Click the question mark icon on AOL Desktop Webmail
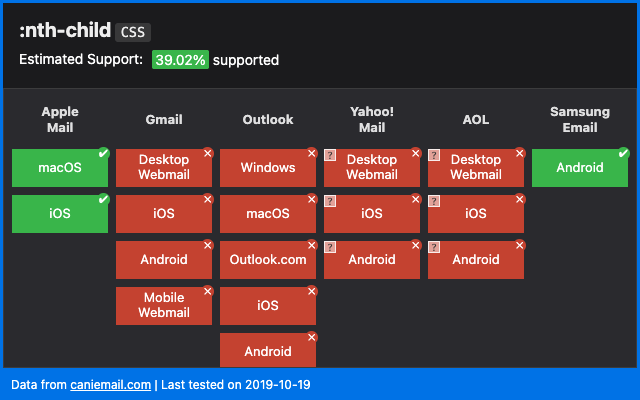The image size is (640, 400). tap(434, 155)
